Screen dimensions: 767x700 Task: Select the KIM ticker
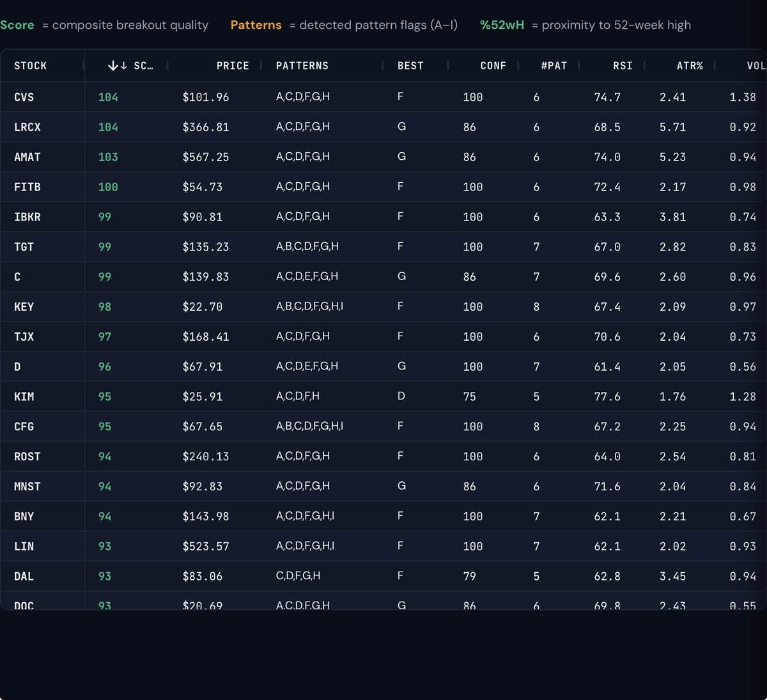[x=24, y=397]
